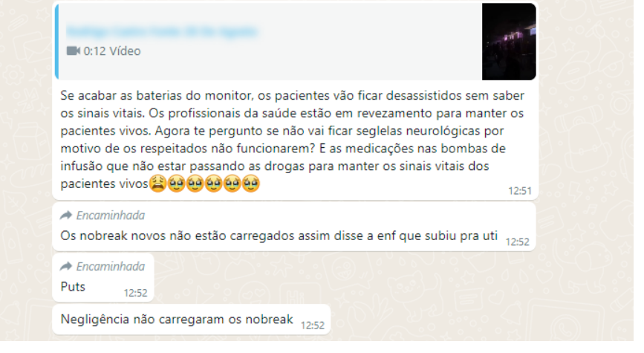
Task: Click the video camera icon in quoted reply
Action: pyautogui.click(x=74, y=51)
